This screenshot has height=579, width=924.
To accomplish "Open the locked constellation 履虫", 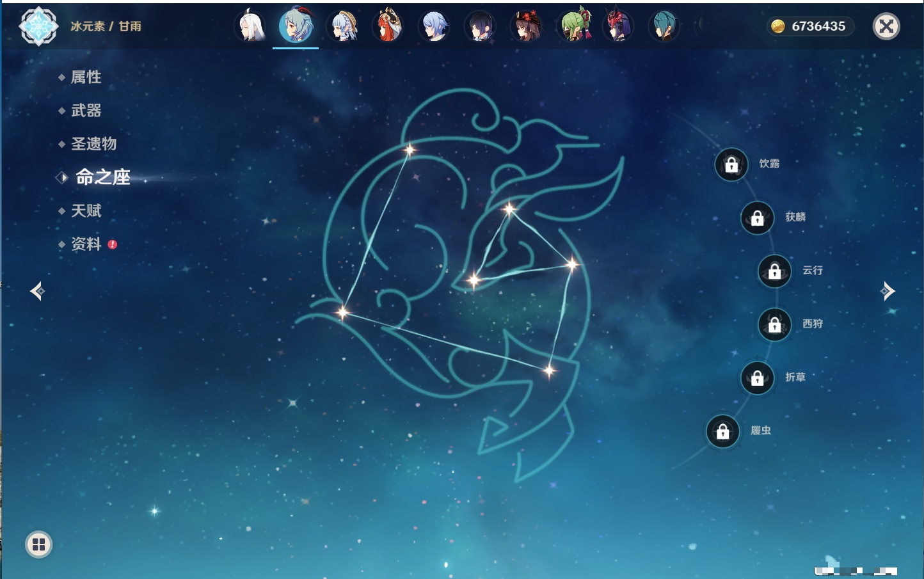I will point(723,432).
